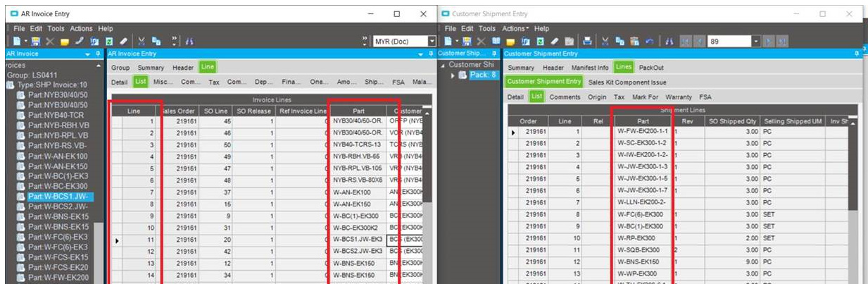Click the pack number field showing 89

pos(730,42)
